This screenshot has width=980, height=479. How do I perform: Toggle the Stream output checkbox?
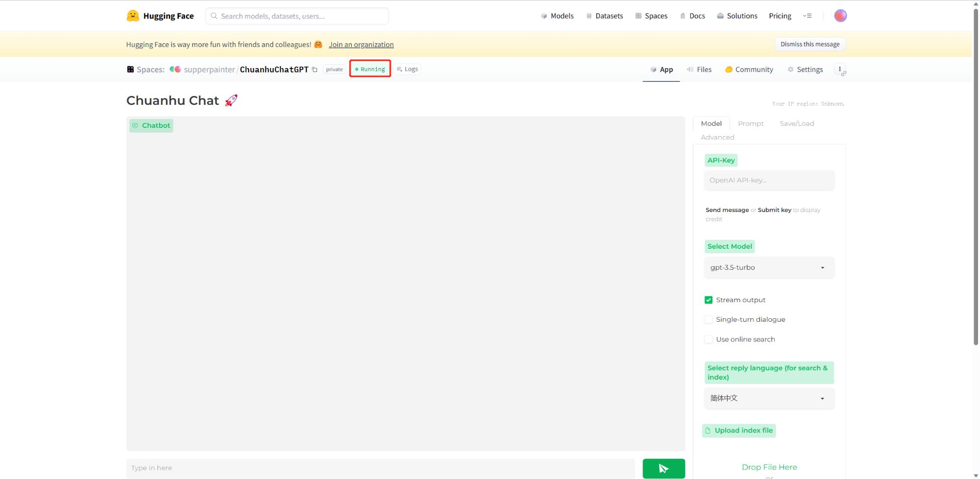pos(709,300)
